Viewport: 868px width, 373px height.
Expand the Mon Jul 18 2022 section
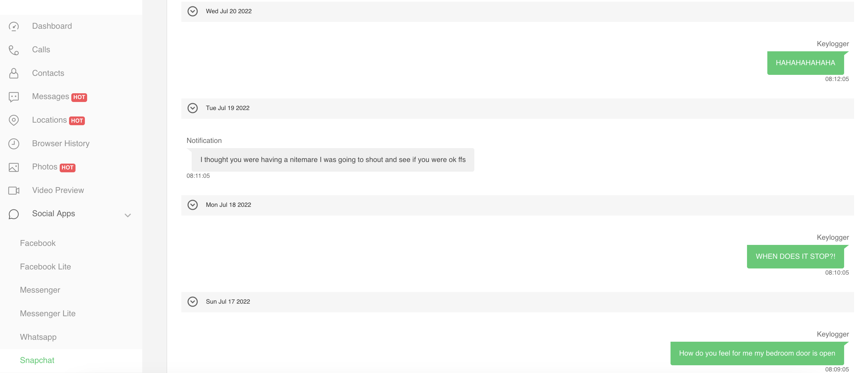[x=193, y=205]
